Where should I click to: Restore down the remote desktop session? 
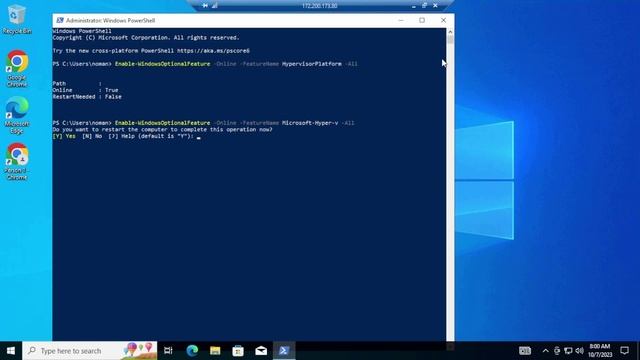point(424,6)
